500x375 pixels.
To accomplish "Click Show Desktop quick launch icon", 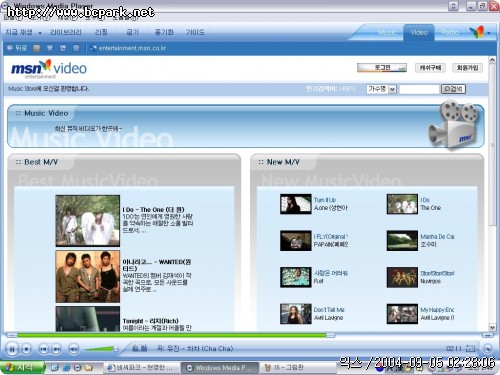I will (x=54, y=367).
